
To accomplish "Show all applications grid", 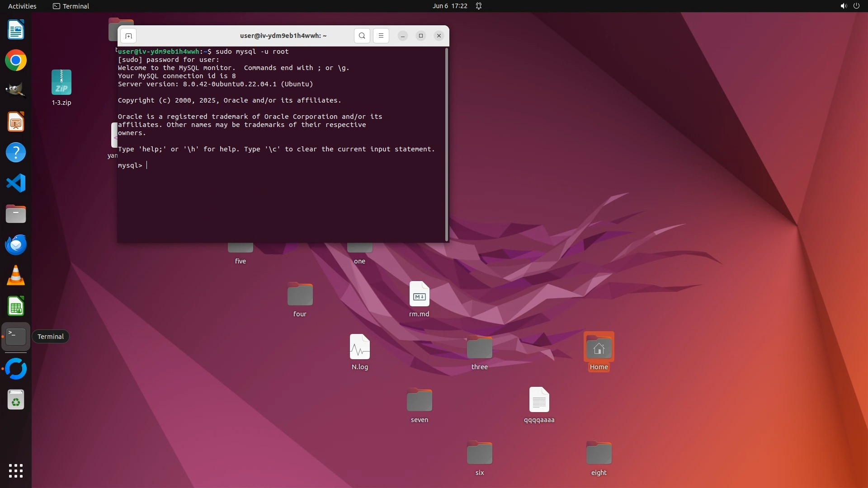I will click(16, 471).
